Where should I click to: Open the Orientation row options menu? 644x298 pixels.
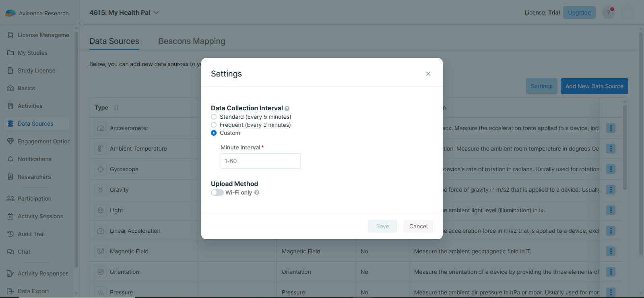click(x=611, y=272)
